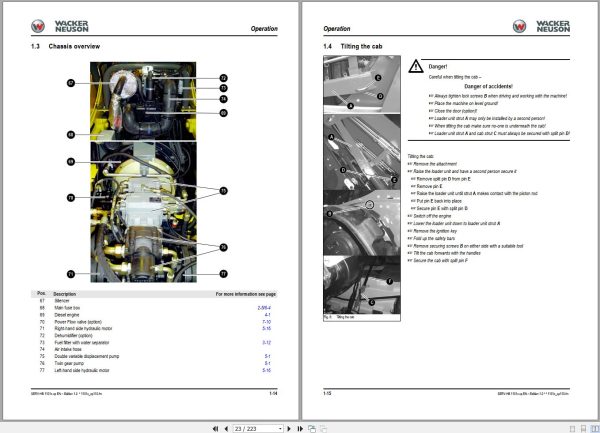This screenshot has width=600, height=433.
Task: Click the "Twin gear pump" description
Action: click(69, 363)
